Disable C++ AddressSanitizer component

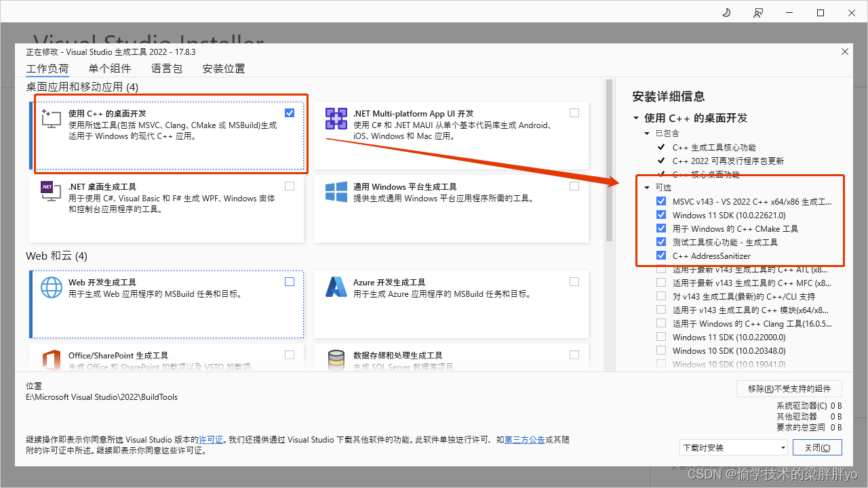(660, 256)
